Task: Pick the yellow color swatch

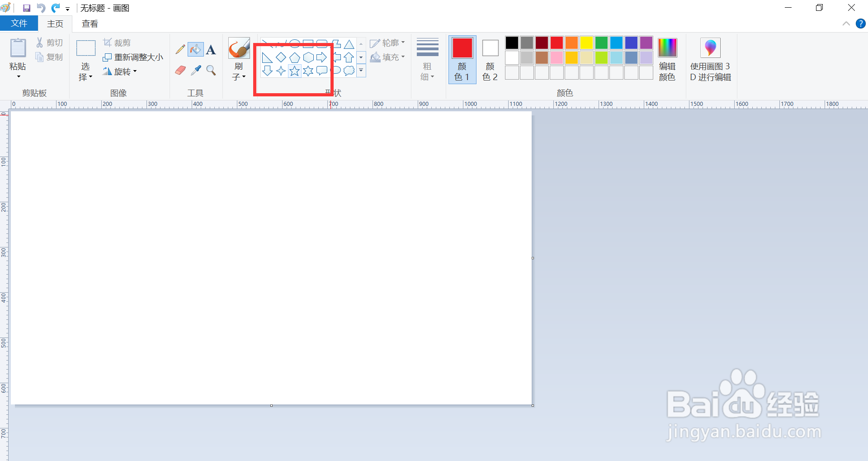Action: tap(586, 43)
